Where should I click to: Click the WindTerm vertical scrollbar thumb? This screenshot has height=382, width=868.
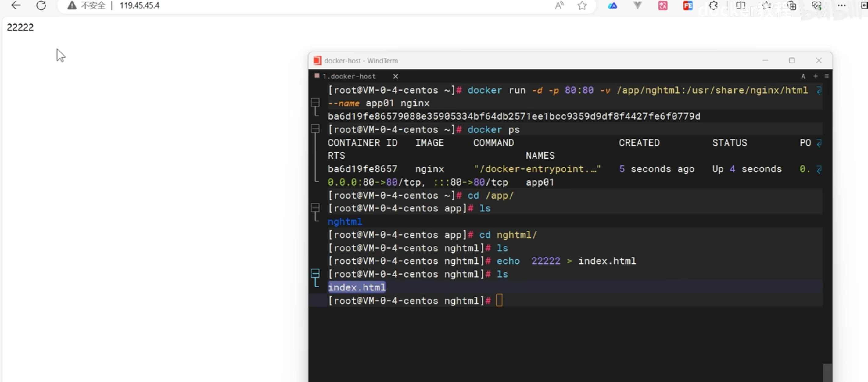pos(827,373)
